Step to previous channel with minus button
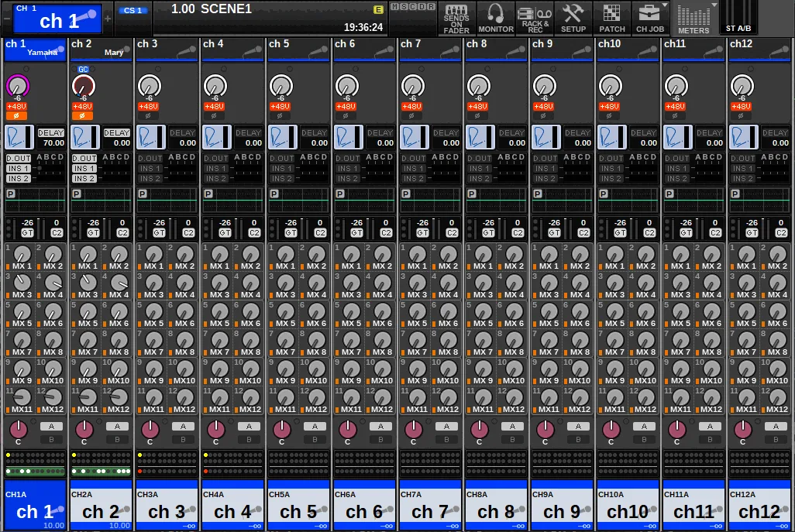 (x=7, y=19)
